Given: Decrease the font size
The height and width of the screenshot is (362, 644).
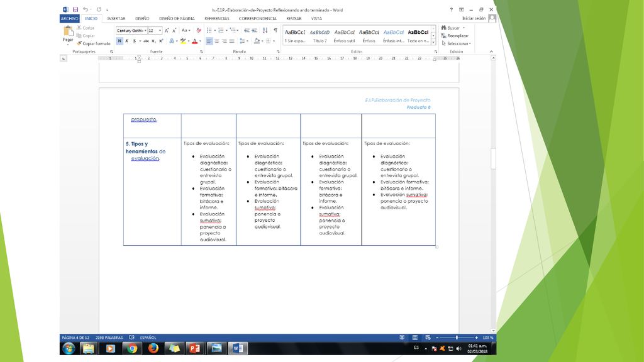Looking at the screenshot, I should 174,30.
